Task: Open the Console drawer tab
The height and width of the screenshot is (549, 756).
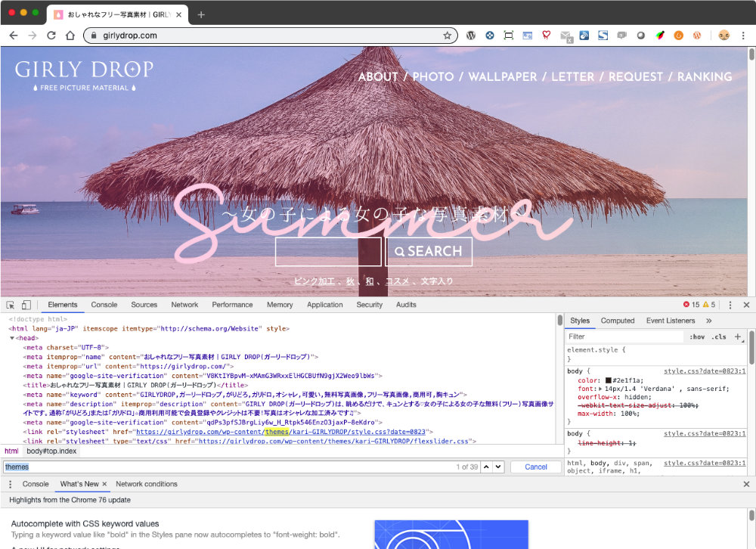Action: [36, 484]
